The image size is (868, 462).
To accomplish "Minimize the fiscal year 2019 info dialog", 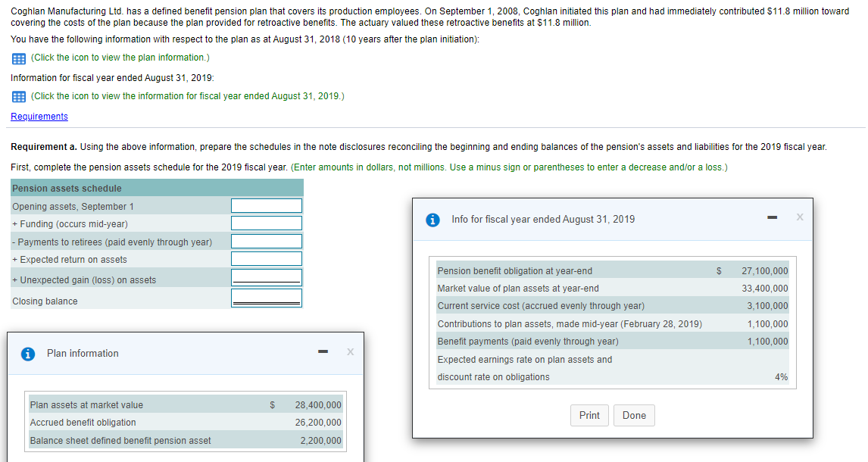I will click(x=773, y=217).
